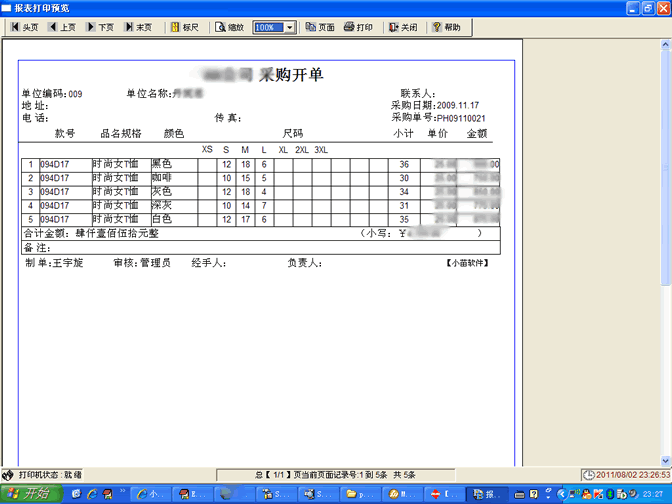Close the preview via 关闭 toolbar button
Viewport: 672px width, 504px height.
click(402, 27)
